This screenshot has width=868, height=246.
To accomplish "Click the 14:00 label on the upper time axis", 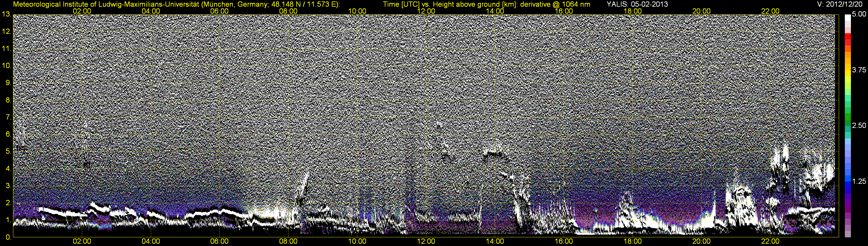I will 495,11.
